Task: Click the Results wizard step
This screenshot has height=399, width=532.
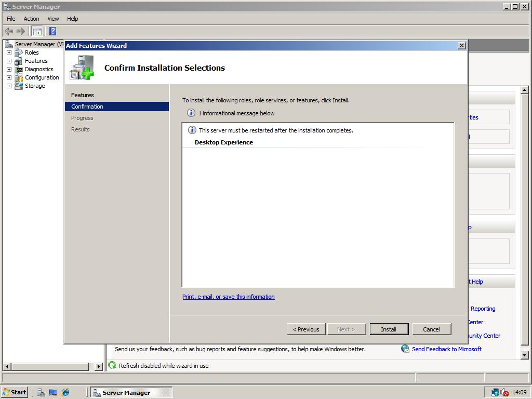Action: [x=81, y=129]
